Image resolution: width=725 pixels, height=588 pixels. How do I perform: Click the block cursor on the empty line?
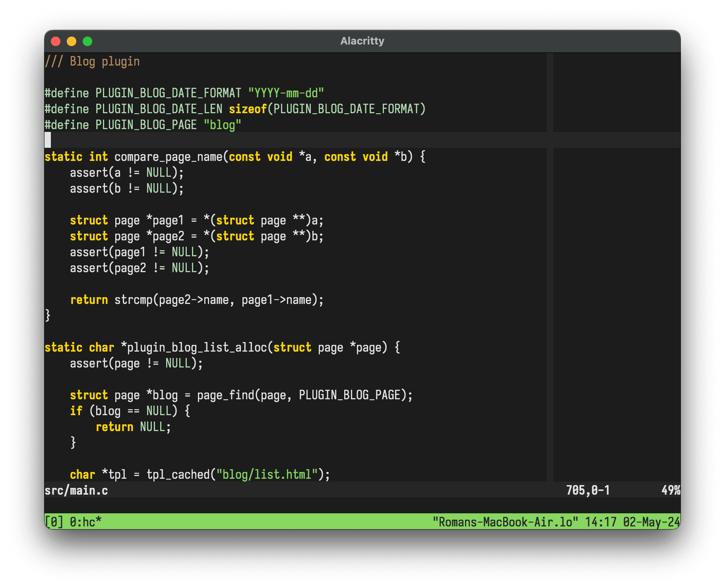coord(48,140)
